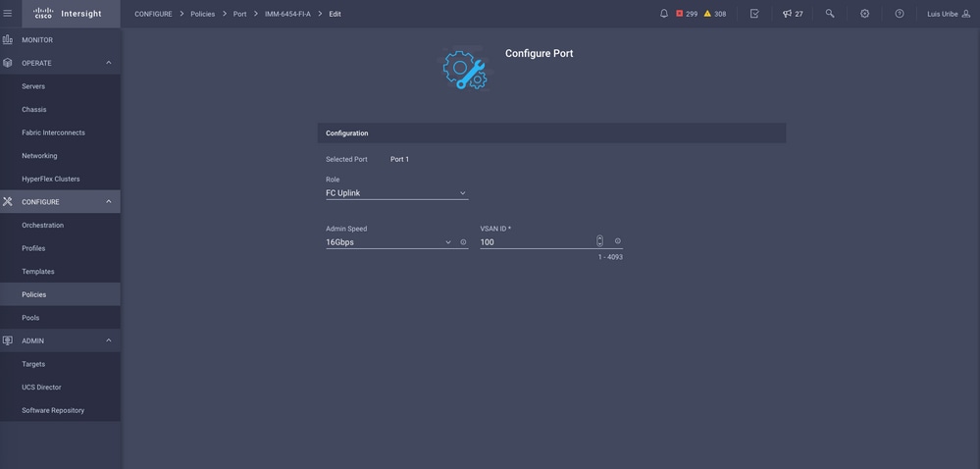Open Fabric Interconnects in the sidebar
The width and height of the screenshot is (980, 469).
[60, 132]
